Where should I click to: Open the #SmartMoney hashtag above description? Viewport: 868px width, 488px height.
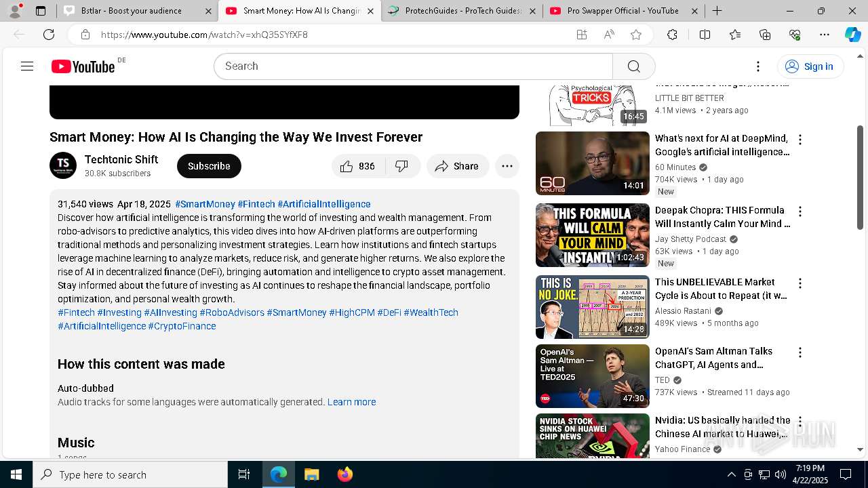tap(205, 204)
